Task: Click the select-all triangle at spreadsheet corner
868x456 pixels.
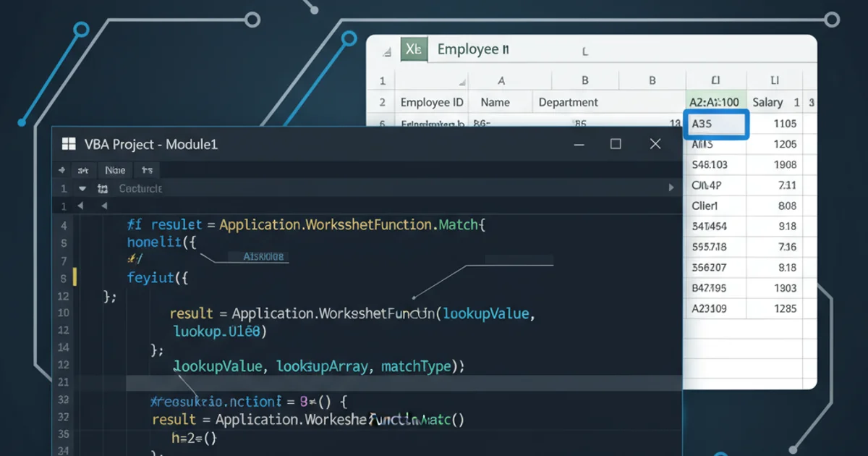Action: [388, 53]
